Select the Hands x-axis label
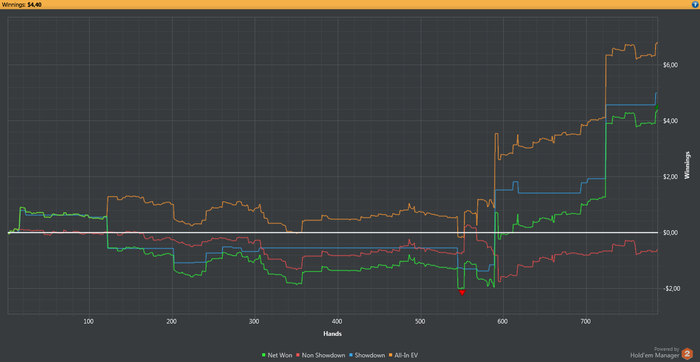Screen dimensions: 700x362 click(x=332, y=333)
